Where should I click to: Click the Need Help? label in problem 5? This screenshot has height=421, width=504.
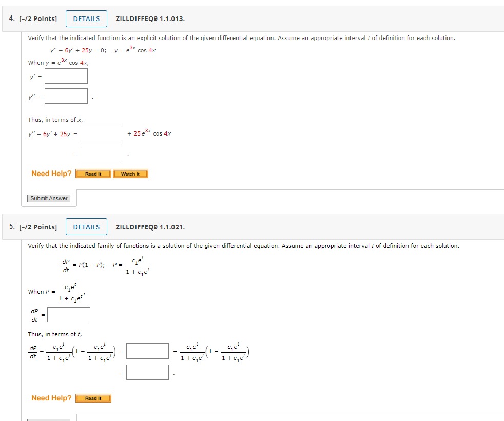tap(51, 398)
